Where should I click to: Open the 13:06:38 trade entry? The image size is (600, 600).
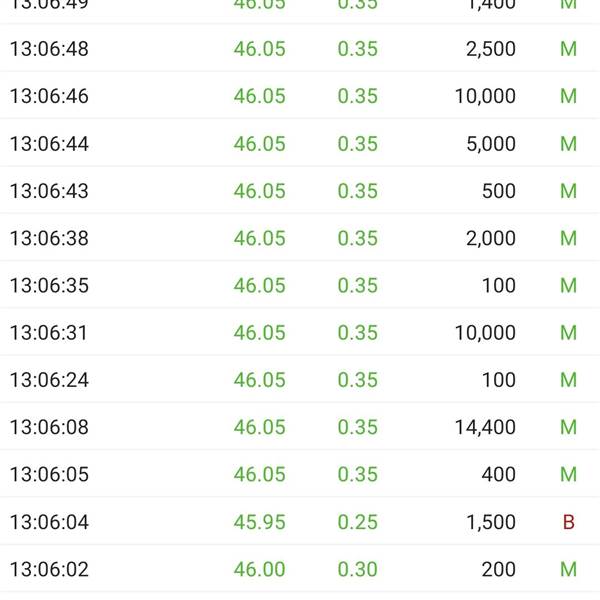click(300, 238)
